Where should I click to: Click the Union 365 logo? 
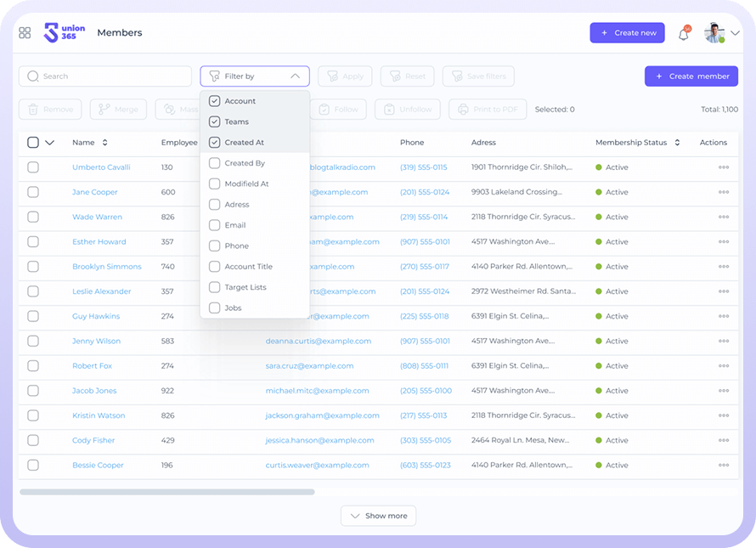tap(65, 33)
